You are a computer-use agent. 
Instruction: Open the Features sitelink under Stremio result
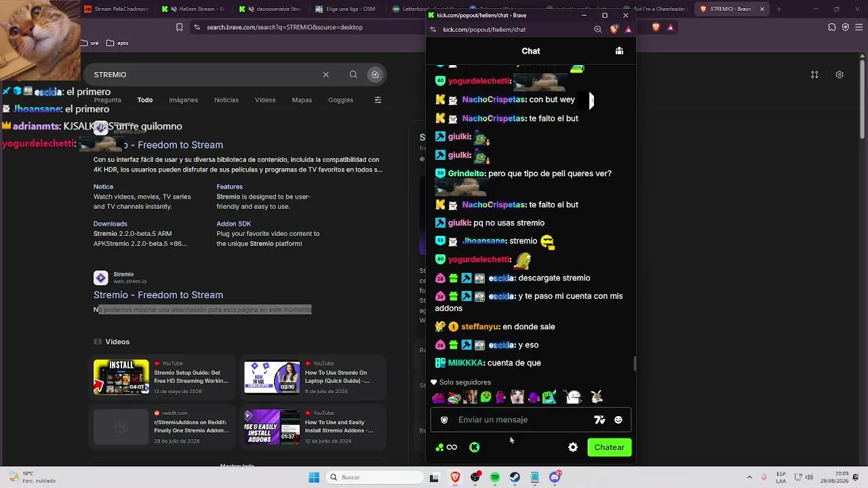click(229, 187)
